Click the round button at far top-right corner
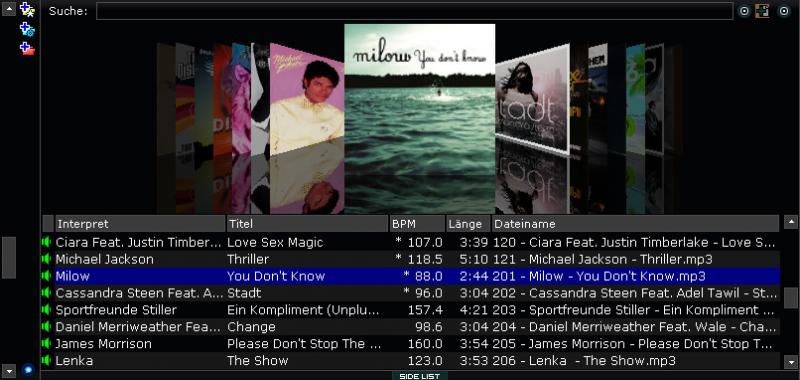 784,11
